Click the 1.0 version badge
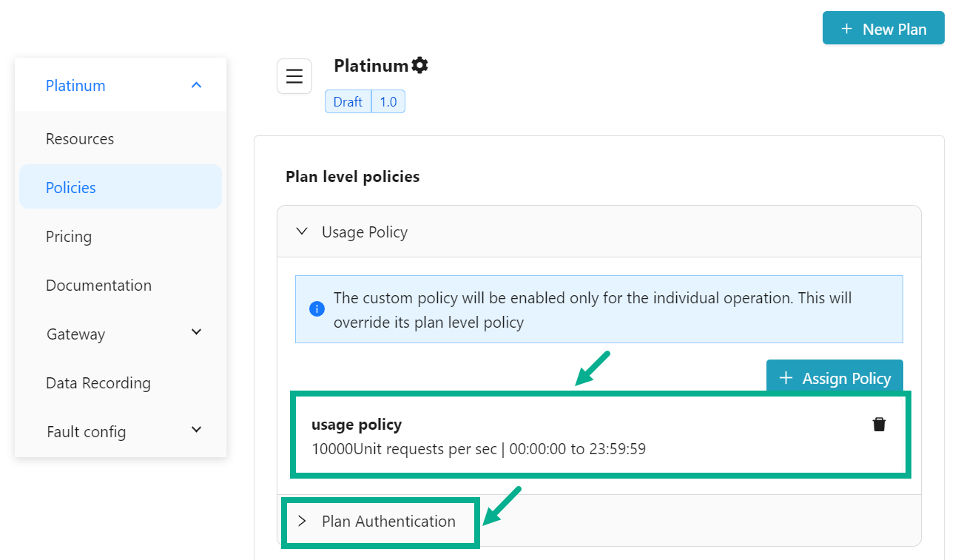This screenshot has height=560, width=961. pos(388,102)
